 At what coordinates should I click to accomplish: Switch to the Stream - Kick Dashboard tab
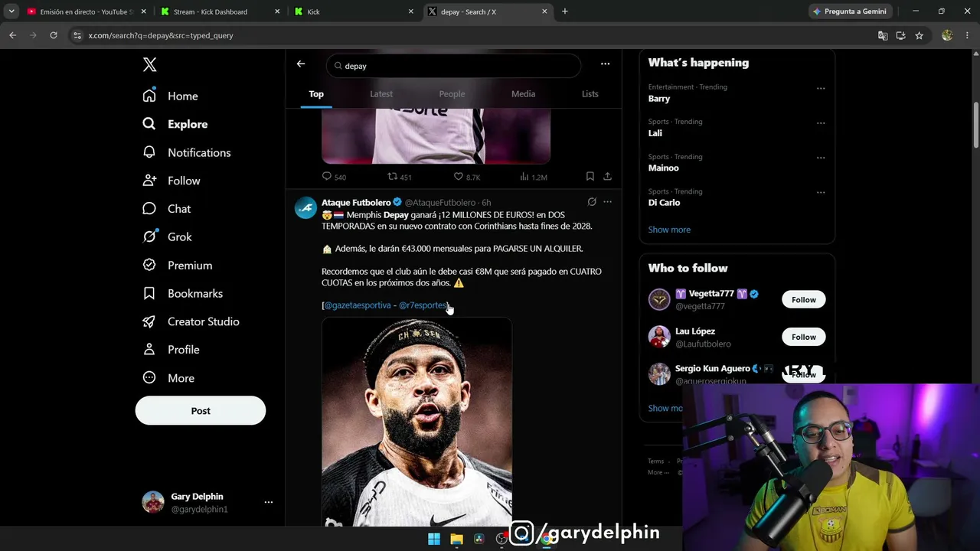pyautogui.click(x=220, y=11)
